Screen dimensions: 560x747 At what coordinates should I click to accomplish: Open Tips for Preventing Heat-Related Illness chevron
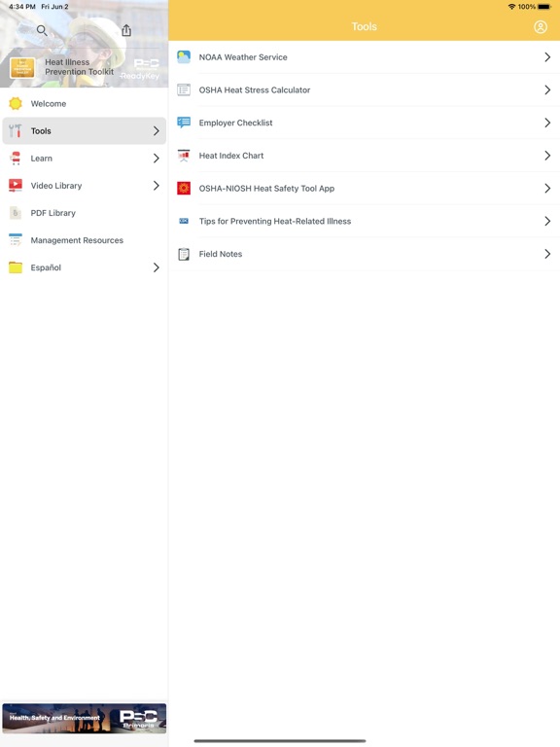click(x=547, y=221)
